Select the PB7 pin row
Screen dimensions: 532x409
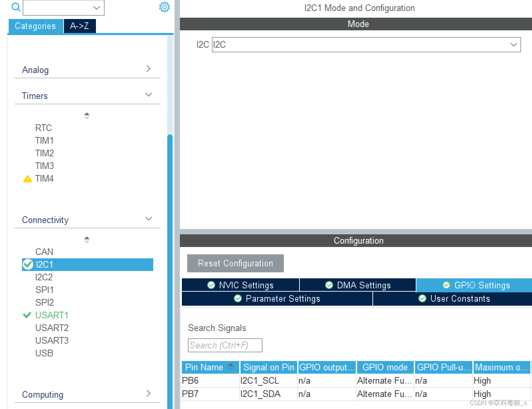[x=356, y=394]
